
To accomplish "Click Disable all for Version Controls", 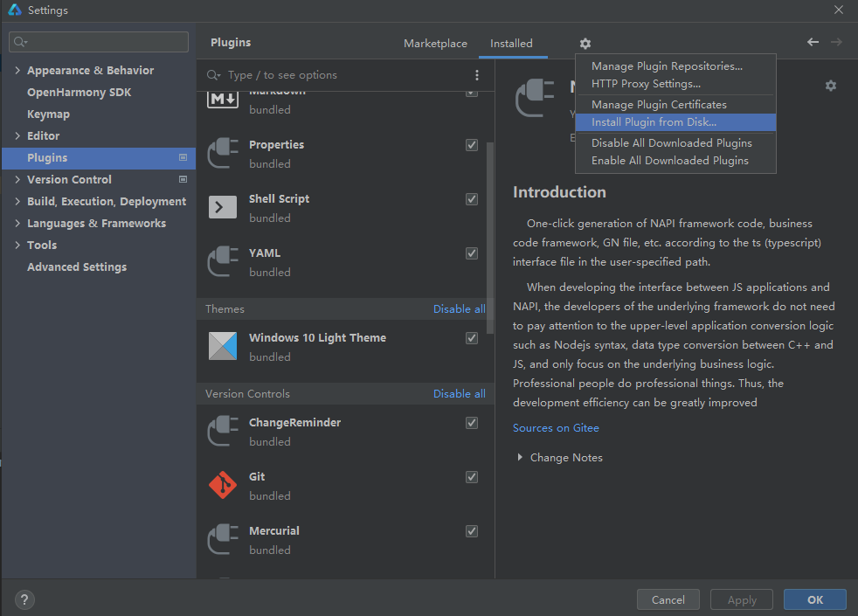I will (x=459, y=394).
